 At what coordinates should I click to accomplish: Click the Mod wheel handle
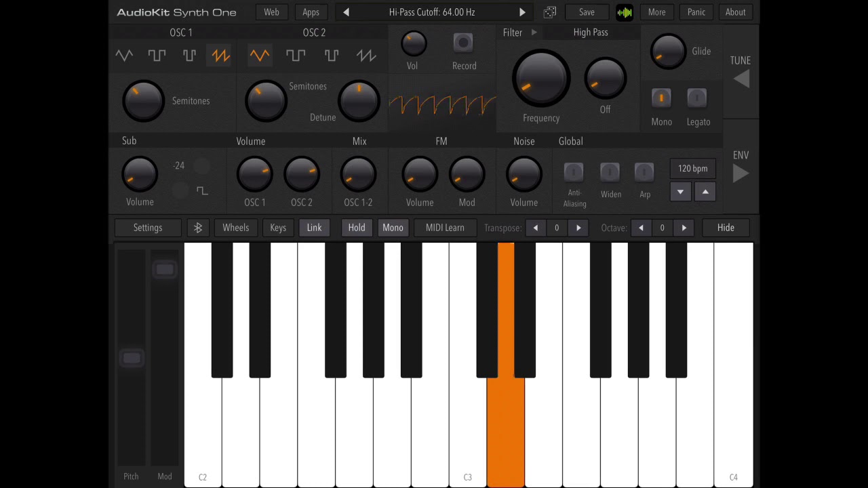[x=165, y=270]
